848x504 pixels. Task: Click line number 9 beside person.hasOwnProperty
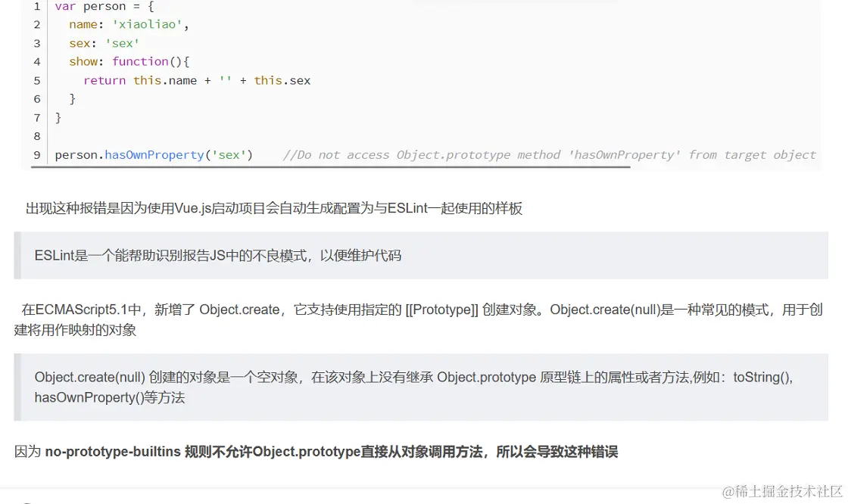click(36, 154)
